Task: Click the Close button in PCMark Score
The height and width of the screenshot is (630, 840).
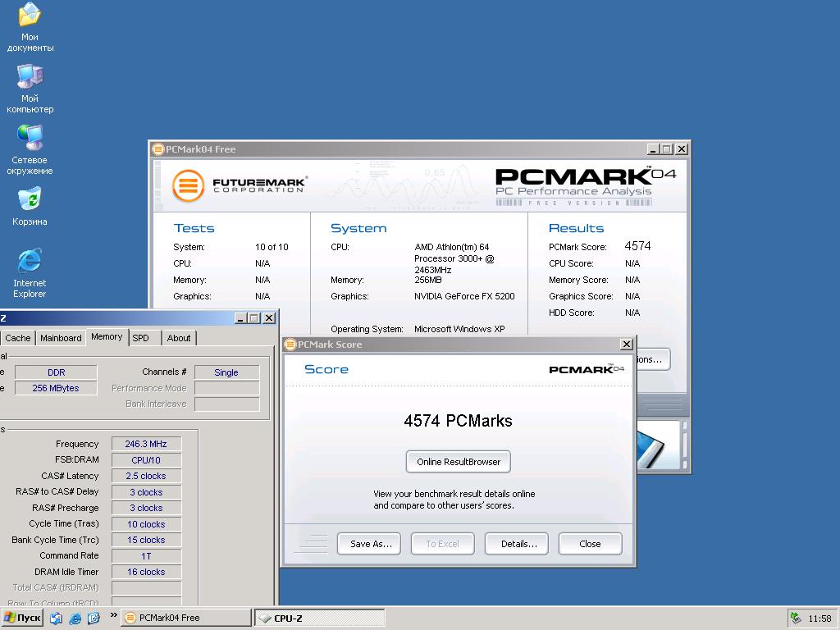Action: 590,544
